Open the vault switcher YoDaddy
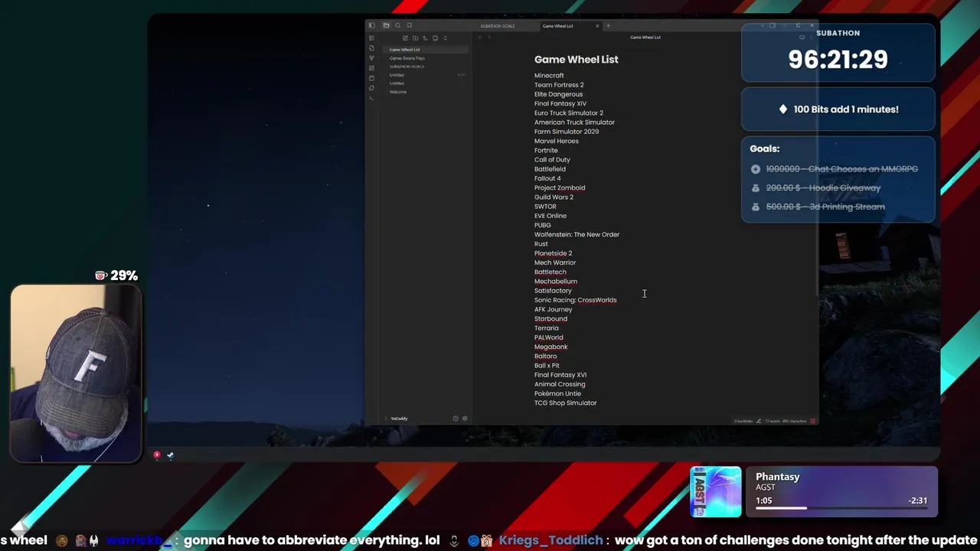Viewport: 980px width, 551px height. click(x=399, y=419)
